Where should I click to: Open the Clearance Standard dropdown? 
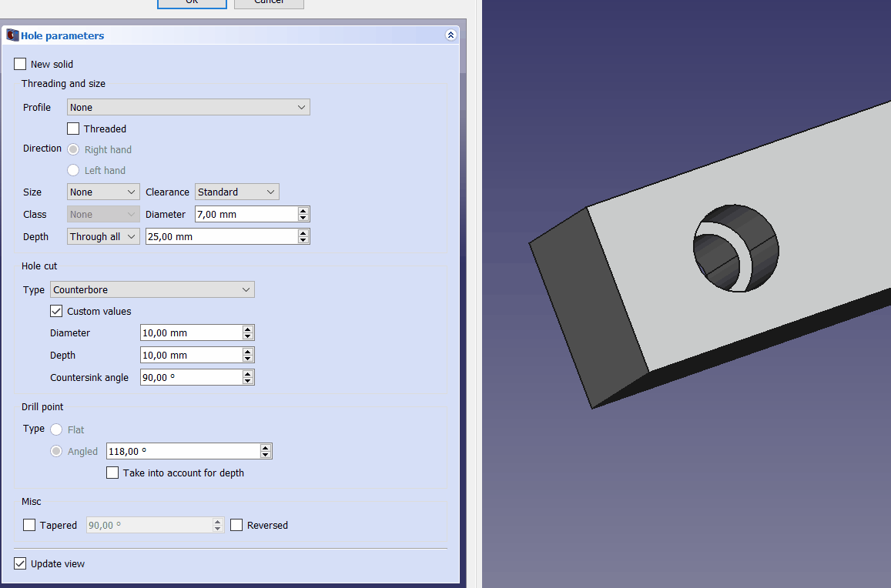[237, 192]
